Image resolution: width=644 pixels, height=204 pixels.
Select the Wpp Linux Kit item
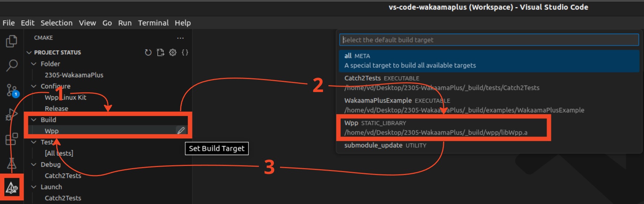65,97
